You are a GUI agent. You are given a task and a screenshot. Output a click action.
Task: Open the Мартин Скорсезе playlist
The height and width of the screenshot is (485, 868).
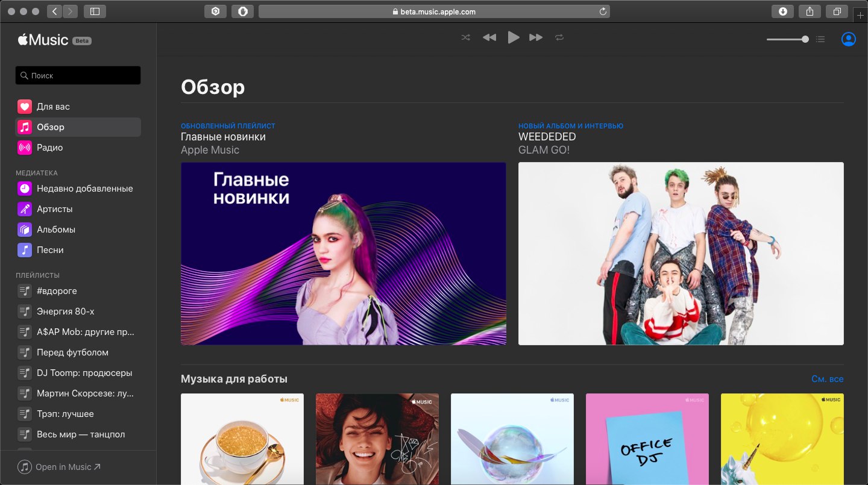click(78, 393)
